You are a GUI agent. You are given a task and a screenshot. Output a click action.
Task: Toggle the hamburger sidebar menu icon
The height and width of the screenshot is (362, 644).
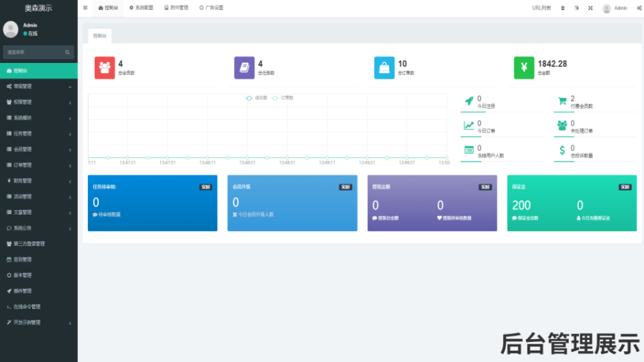[85, 8]
